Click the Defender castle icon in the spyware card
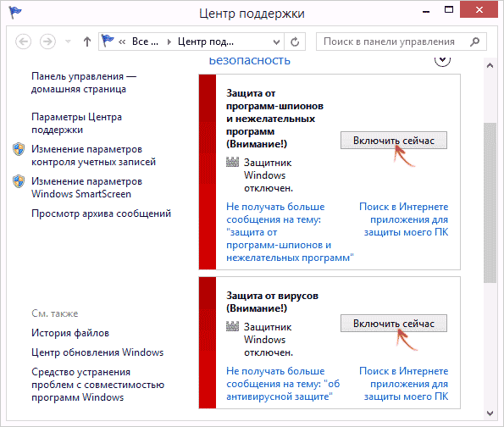The height and width of the screenshot is (427, 504). point(232,162)
